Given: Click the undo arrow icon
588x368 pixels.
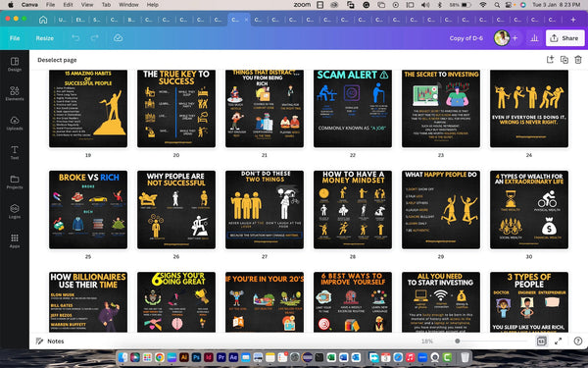Looking at the screenshot, I should pos(75,38).
